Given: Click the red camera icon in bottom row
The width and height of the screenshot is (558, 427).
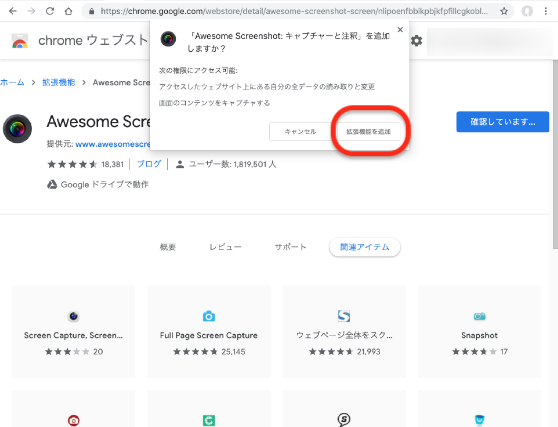Looking at the screenshot, I should 74,420.
